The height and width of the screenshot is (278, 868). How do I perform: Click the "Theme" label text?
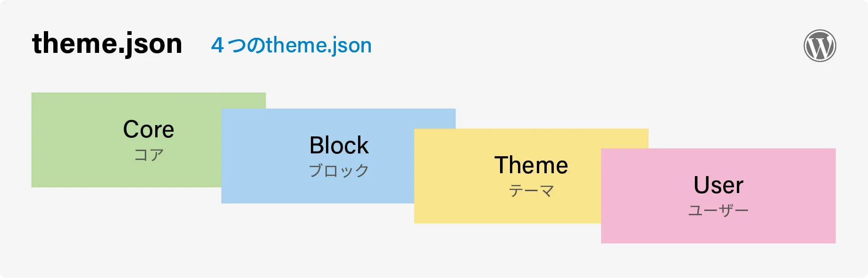tap(531, 165)
